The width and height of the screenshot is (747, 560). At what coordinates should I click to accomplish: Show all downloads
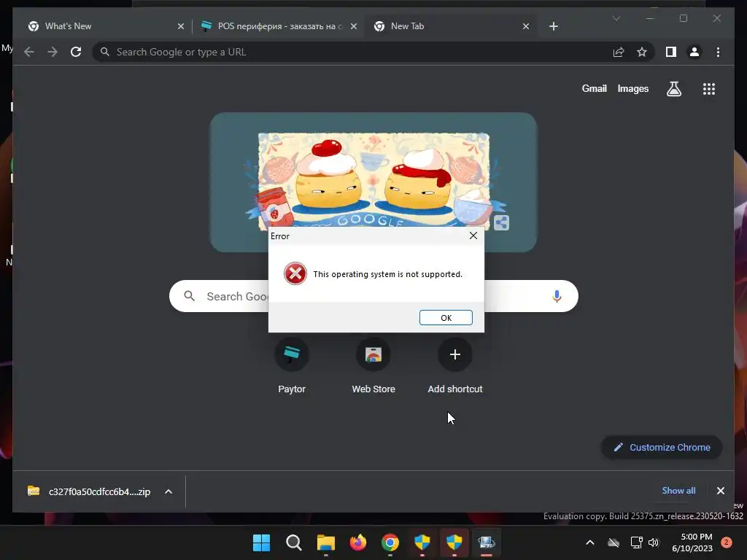(x=678, y=491)
